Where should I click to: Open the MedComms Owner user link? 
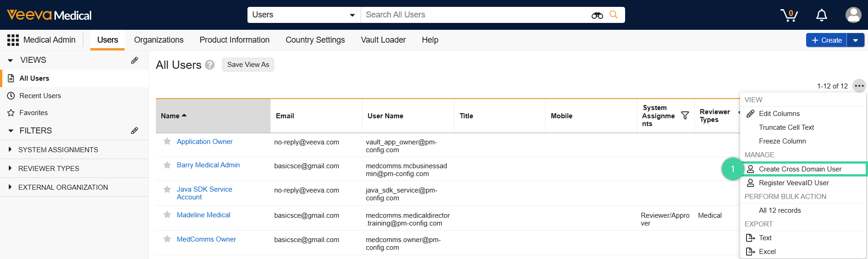click(x=206, y=239)
